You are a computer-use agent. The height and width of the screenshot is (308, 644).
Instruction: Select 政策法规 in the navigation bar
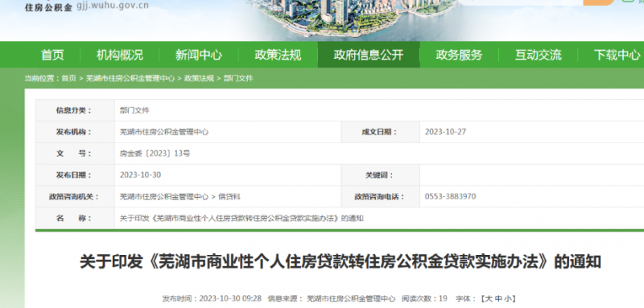pyautogui.click(x=278, y=55)
